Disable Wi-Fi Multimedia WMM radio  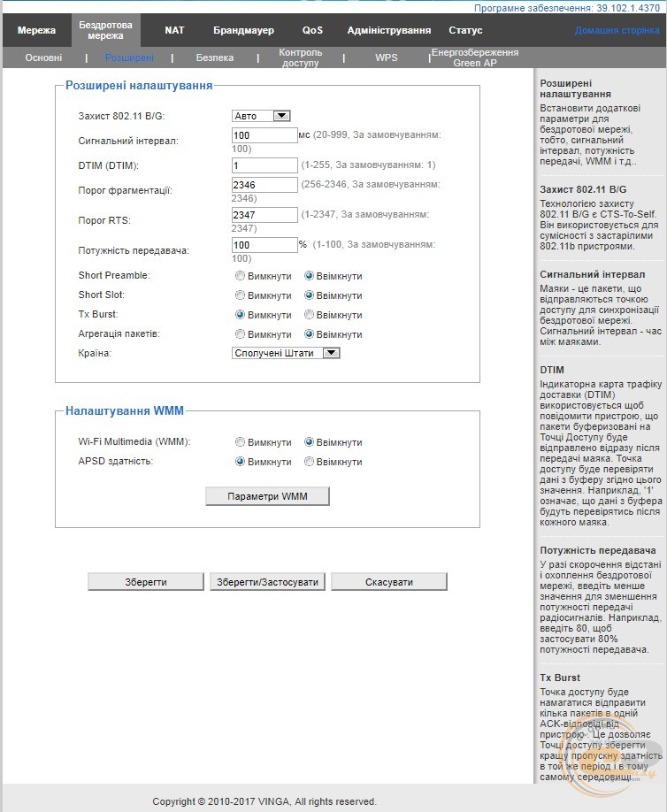240,442
